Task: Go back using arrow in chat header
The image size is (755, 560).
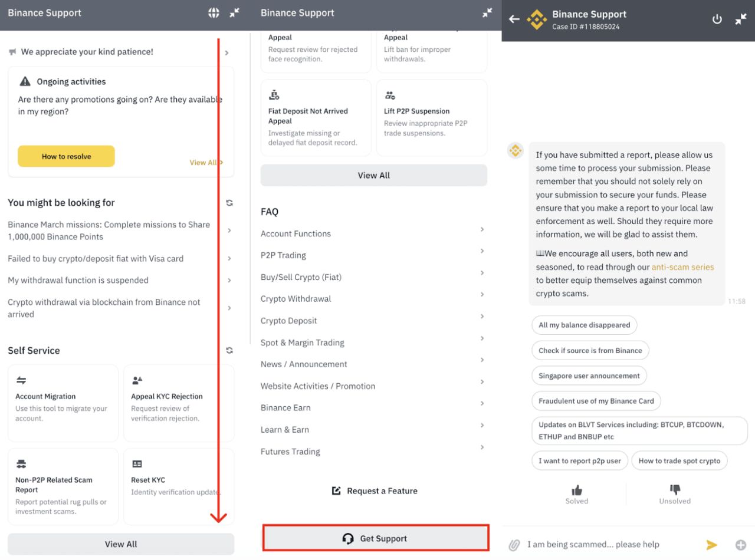Action: tap(514, 19)
